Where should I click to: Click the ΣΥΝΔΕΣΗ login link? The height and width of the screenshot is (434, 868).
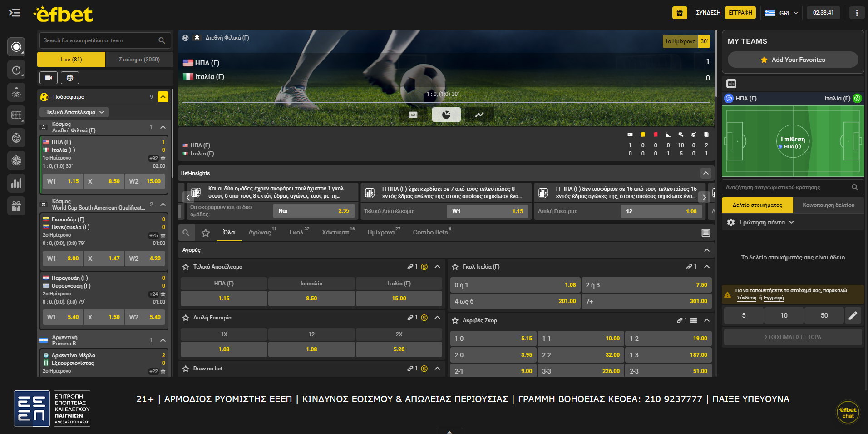[708, 13]
